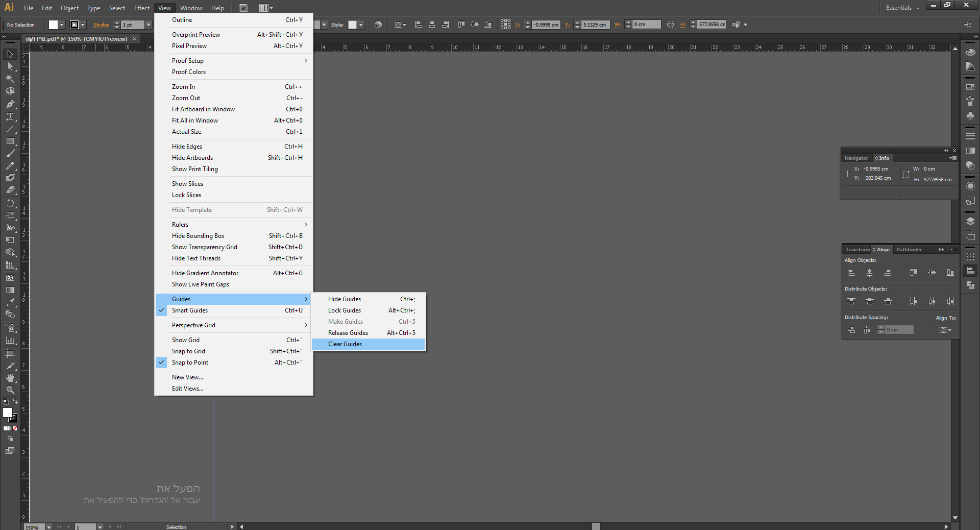Select the Hand tool
This screenshot has height=530, width=980.
[x=10, y=378]
